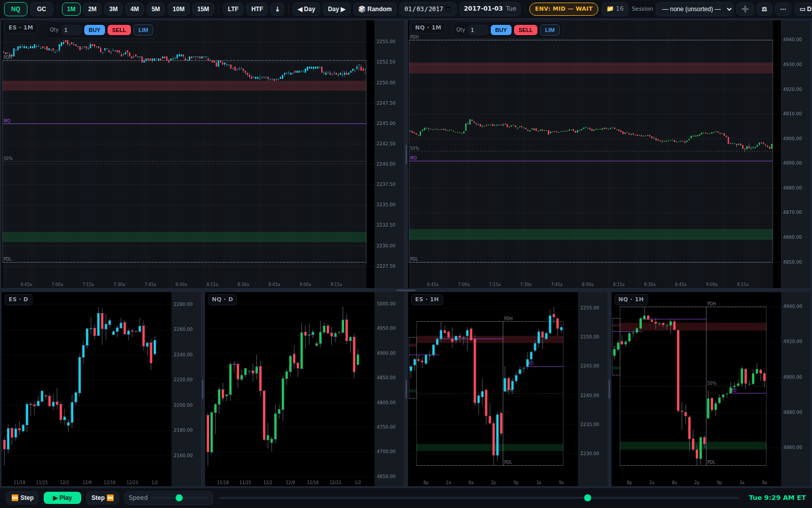Image resolution: width=812 pixels, height=508 pixels.
Task: Click SELL on the NQ 1M chart
Action: (526, 30)
